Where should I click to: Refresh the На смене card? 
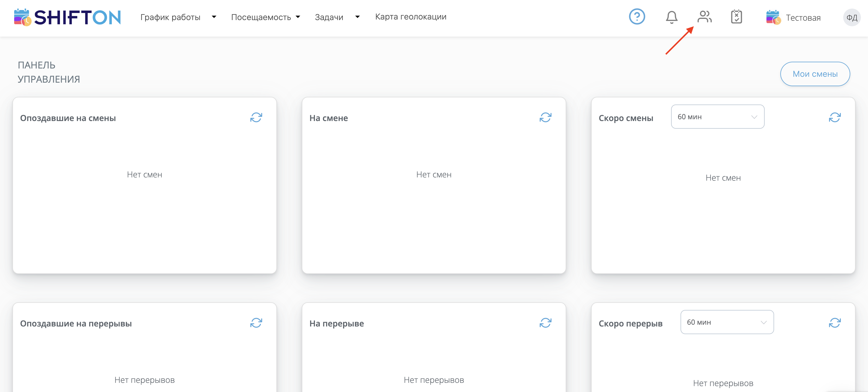click(545, 117)
